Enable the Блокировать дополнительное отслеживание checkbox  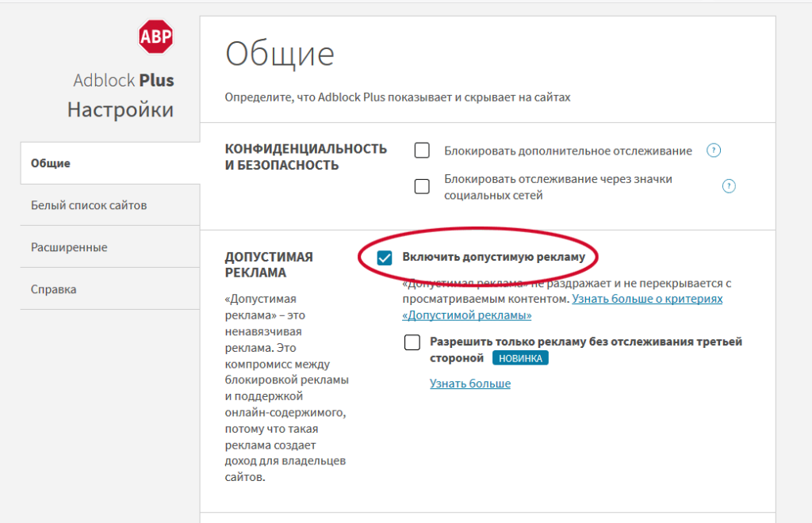coord(422,151)
